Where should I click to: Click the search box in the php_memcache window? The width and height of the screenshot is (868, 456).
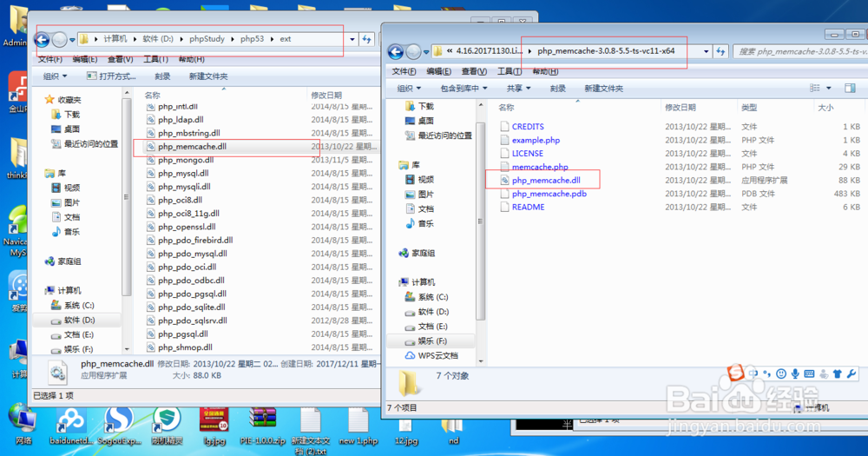(800, 51)
